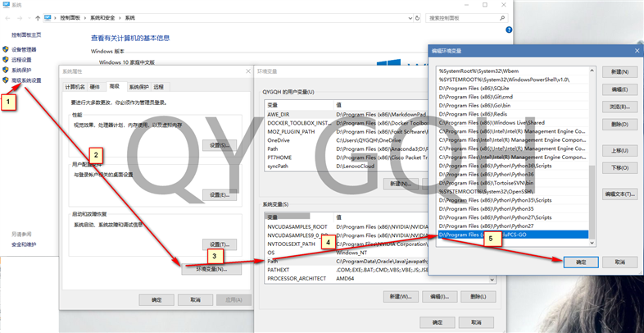Select the TortoiseSVN\bin path entry
Viewport: 644px width, 333px height.
coord(513,183)
